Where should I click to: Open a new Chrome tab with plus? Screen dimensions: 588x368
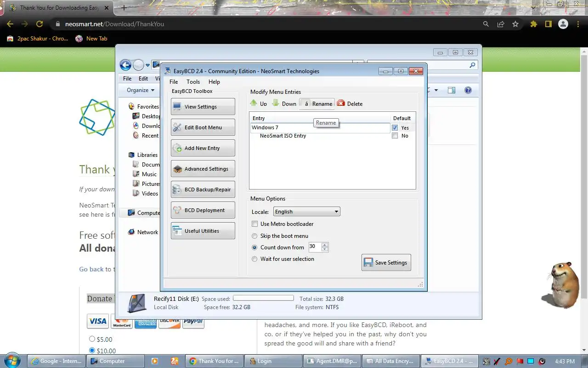(x=124, y=7)
